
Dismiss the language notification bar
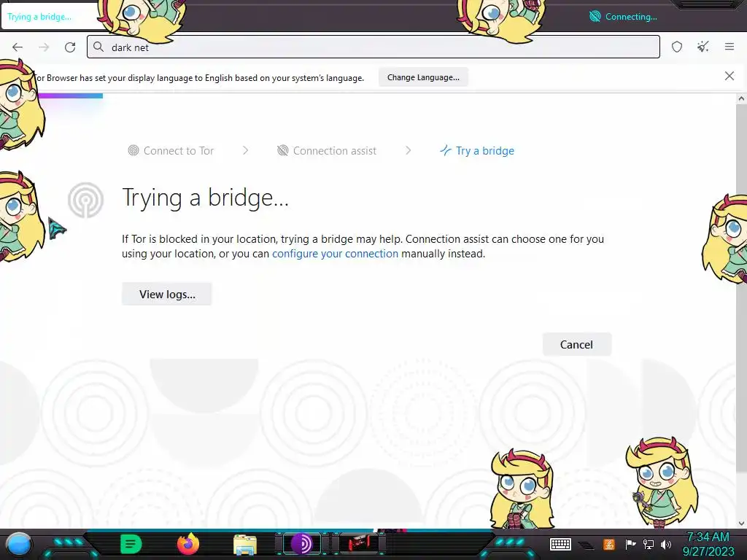coord(729,76)
